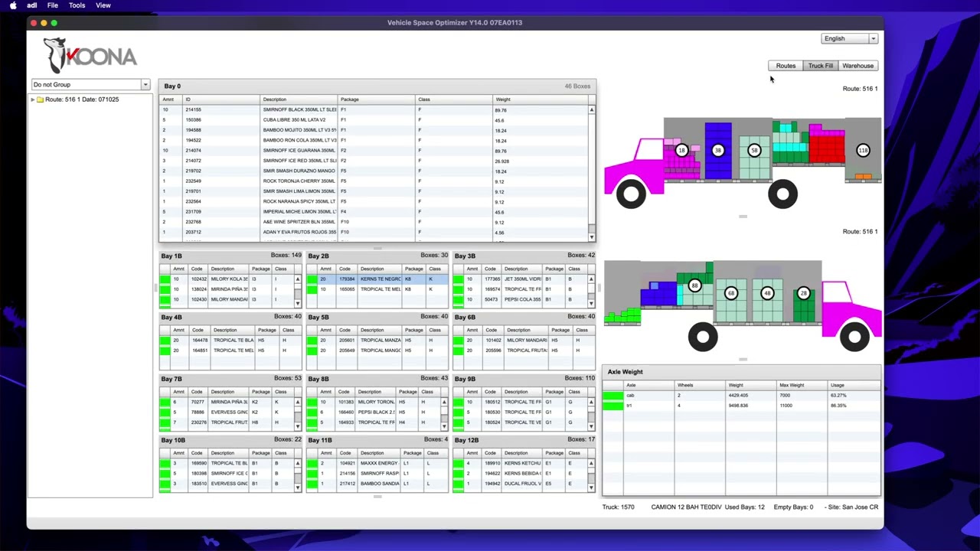980x551 pixels.
Task: Sort Bay 0 by Weight column header
Action: [x=540, y=99]
